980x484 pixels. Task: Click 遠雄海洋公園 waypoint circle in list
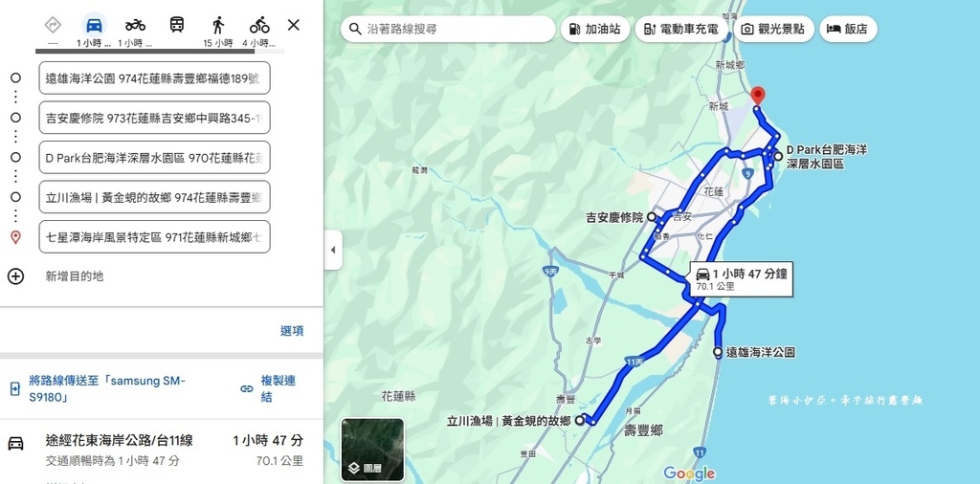(15, 77)
